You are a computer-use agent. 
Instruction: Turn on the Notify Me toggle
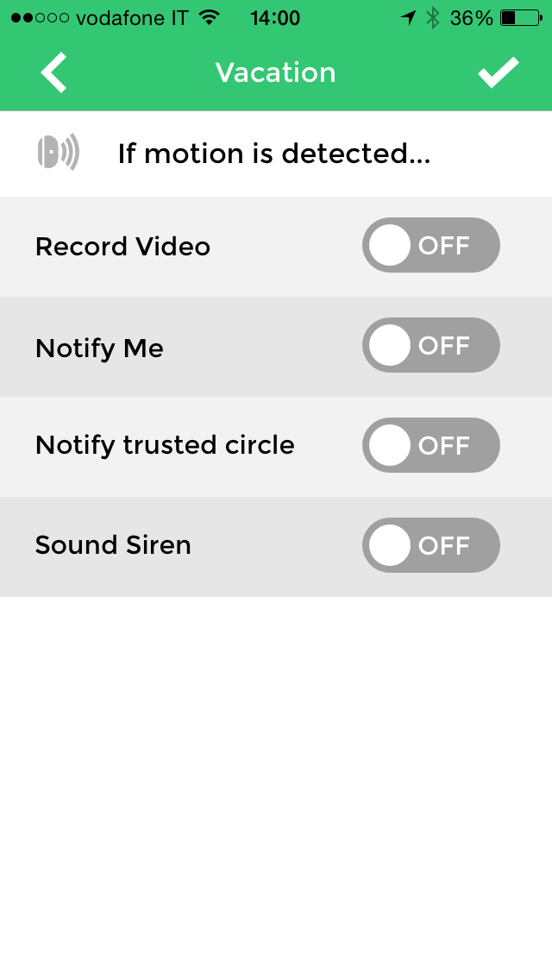[x=430, y=345]
